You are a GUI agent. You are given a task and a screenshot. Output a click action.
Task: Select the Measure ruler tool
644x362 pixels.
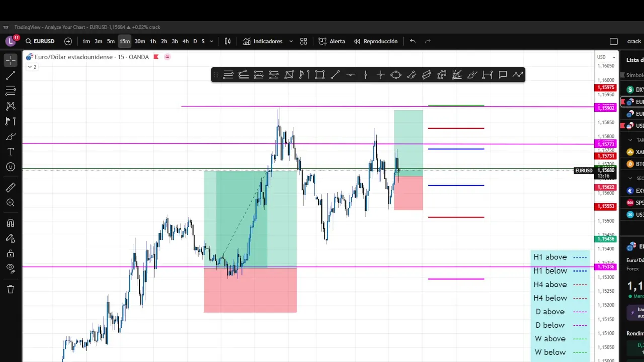[x=11, y=188]
